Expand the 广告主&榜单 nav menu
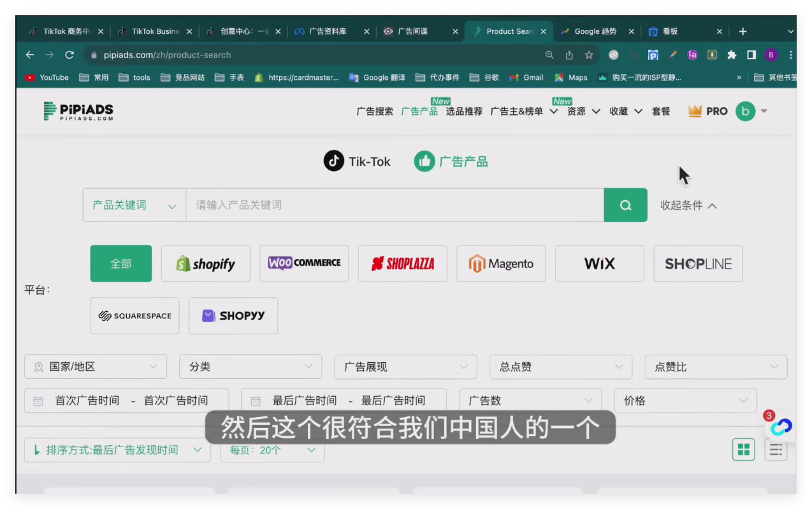812x509 pixels. pos(524,111)
